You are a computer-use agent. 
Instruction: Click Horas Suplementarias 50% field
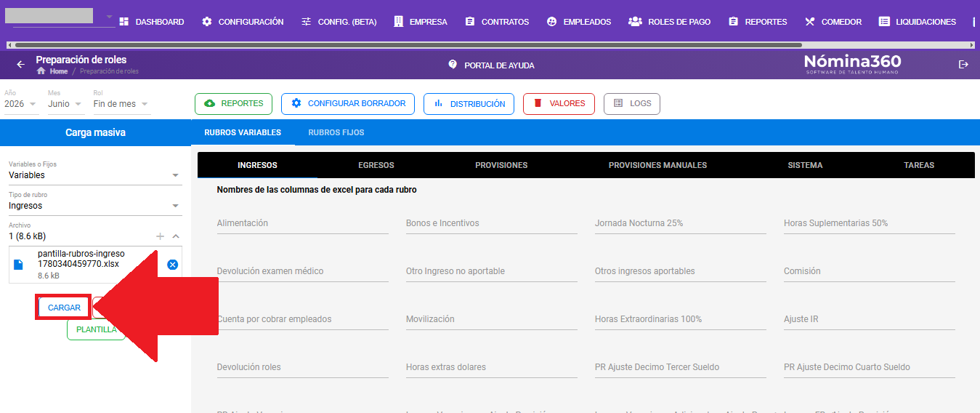[870, 224]
